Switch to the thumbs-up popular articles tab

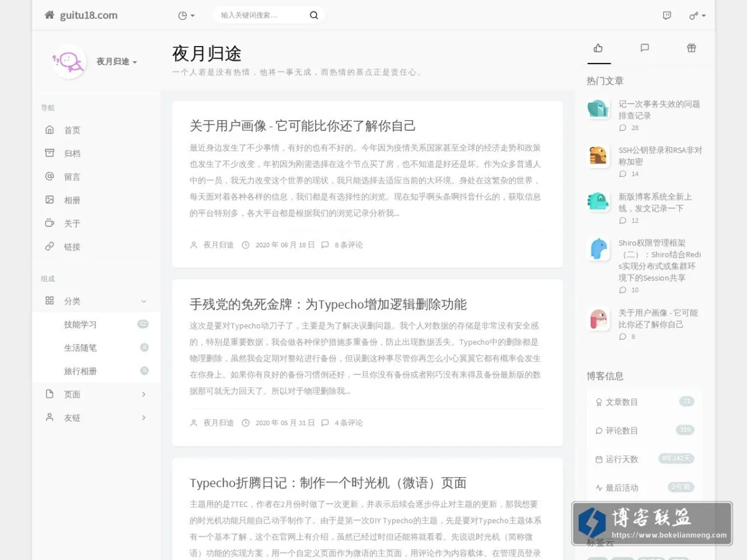[x=598, y=48]
